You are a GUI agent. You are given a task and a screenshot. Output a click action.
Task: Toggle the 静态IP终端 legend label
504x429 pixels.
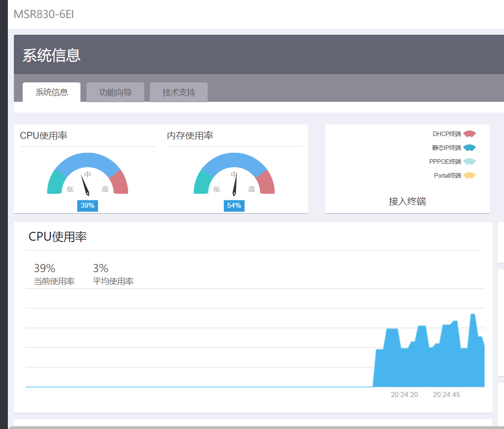447,148
